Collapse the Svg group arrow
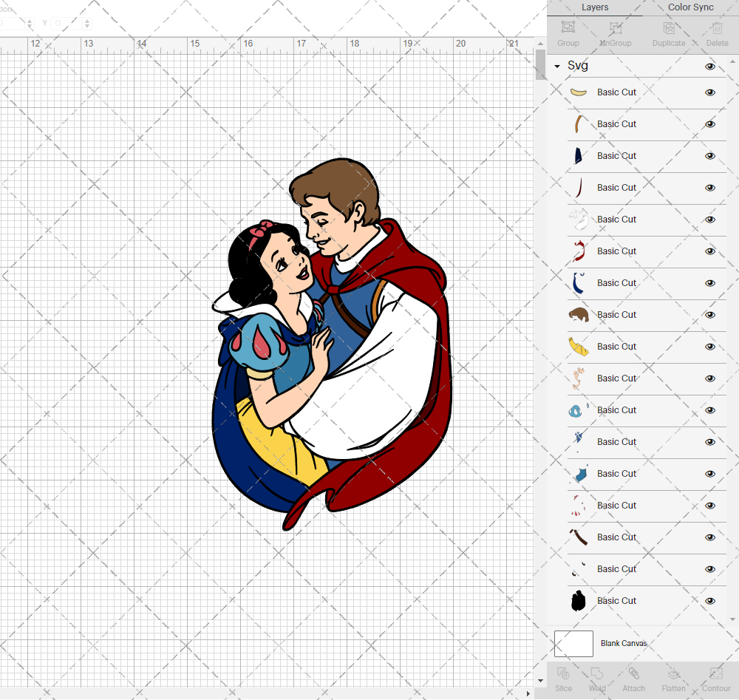Image resolution: width=739 pixels, height=700 pixels. point(557,67)
